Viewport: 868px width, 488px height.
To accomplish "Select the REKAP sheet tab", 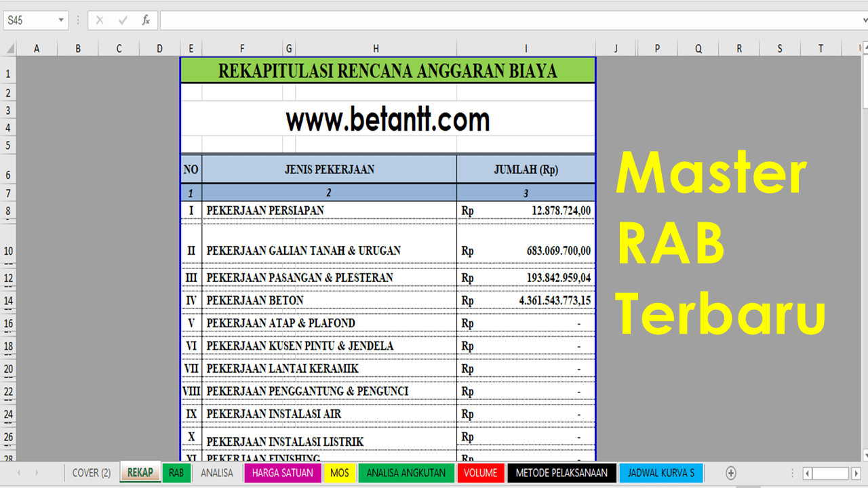I will click(x=140, y=472).
